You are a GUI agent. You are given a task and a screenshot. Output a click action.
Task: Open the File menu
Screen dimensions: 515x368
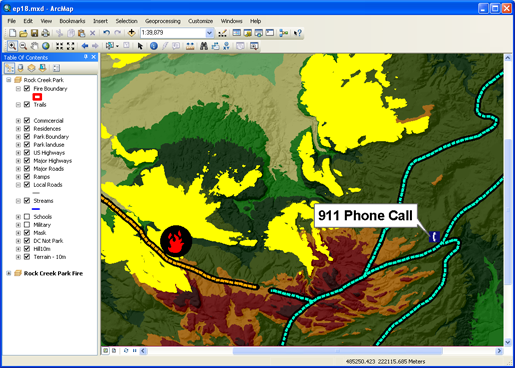coord(12,21)
